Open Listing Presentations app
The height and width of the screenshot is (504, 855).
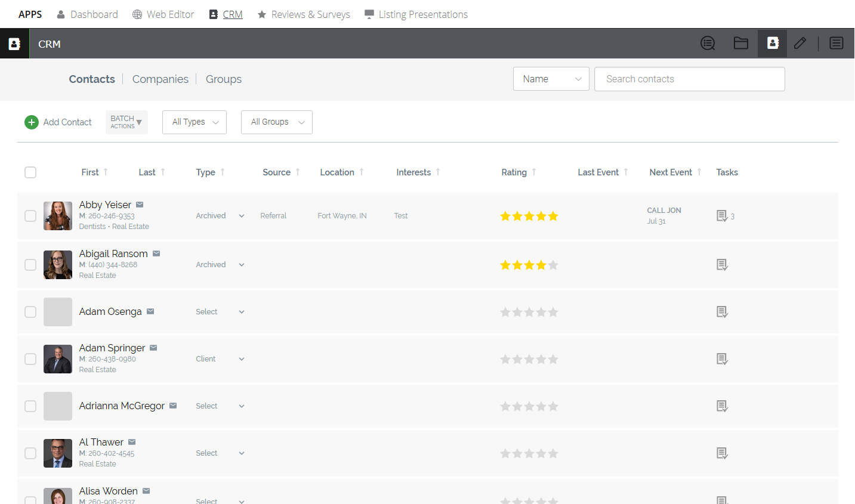tap(416, 14)
